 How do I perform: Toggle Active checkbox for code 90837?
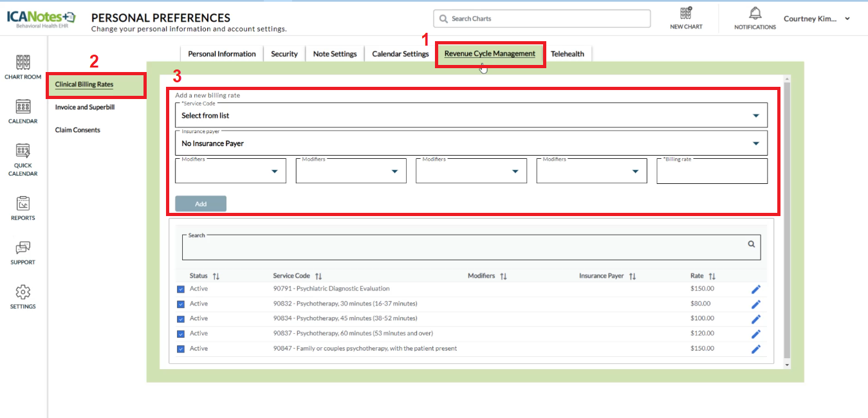pos(181,334)
